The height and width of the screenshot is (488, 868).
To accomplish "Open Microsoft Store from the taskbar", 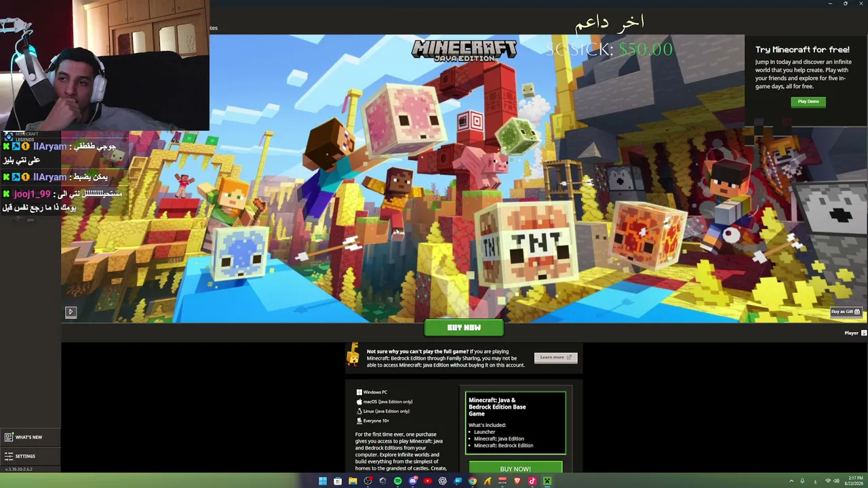I will (x=338, y=481).
